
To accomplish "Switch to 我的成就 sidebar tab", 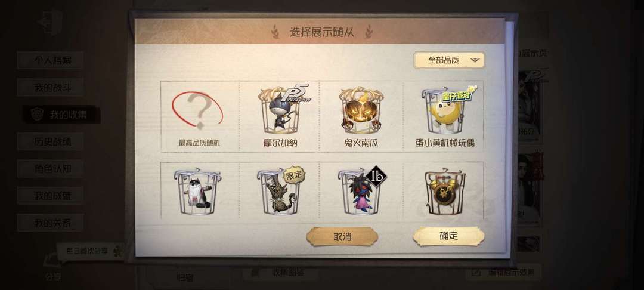I will [x=51, y=196].
